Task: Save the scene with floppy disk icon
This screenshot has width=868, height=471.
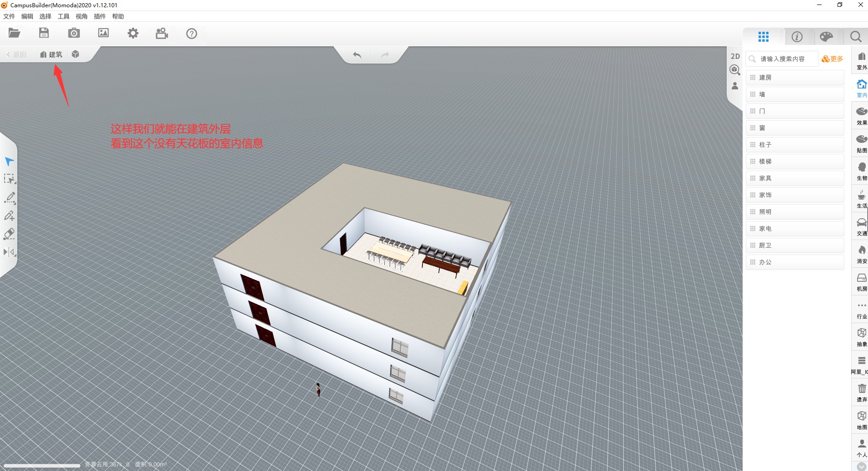Action: [x=44, y=33]
